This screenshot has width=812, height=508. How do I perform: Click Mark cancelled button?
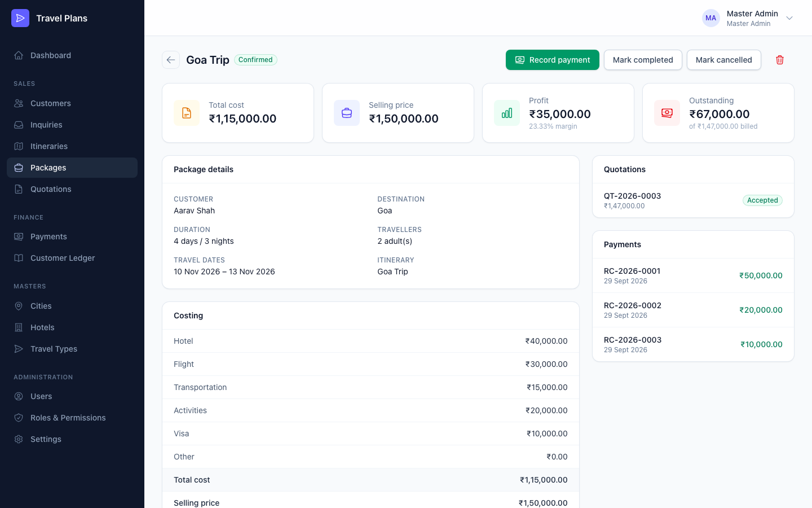click(x=724, y=60)
